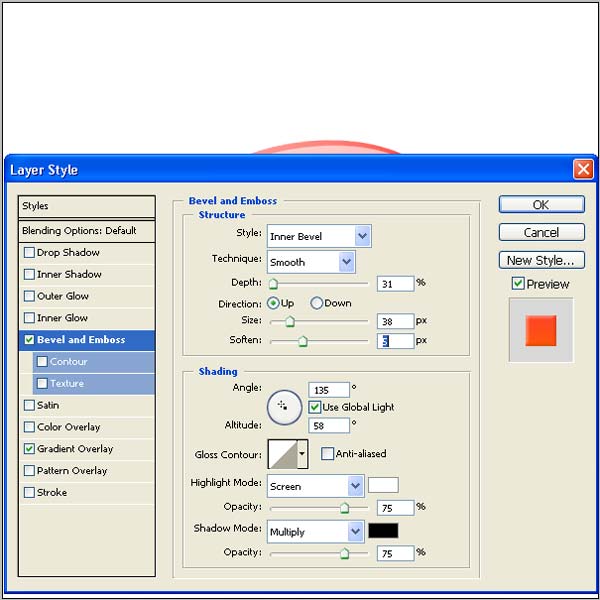Viewport: 600px width, 600px height.
Task: Enable the Color Overlay checkbox
Action: (29, 427)
